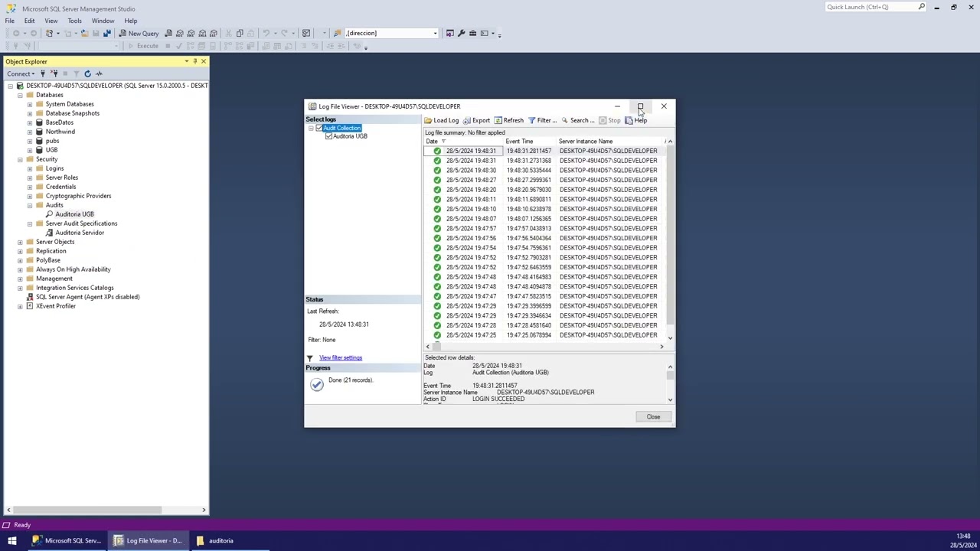This screenshot has height=551, width=980.
Task: Uncheck the Audit Collection checkbox
Action: pos(319,128)
